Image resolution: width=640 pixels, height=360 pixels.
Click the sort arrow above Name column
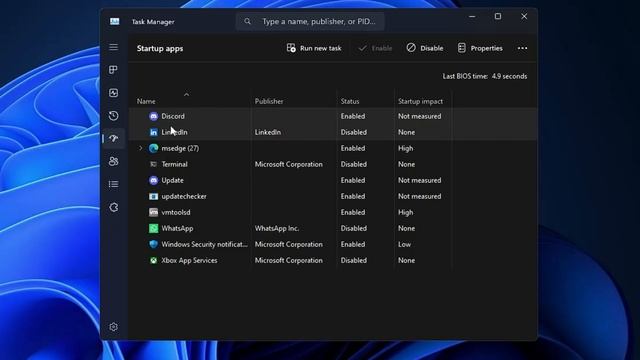187,94
